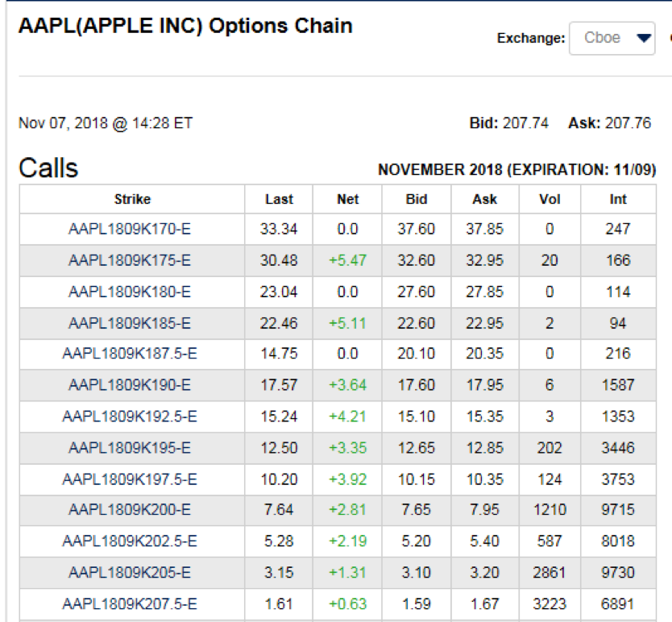The width and height of the screenshot is (672, 622).
Task: Open AAPL1809K187.5-E call details
Action: click(x=130, y=355)
